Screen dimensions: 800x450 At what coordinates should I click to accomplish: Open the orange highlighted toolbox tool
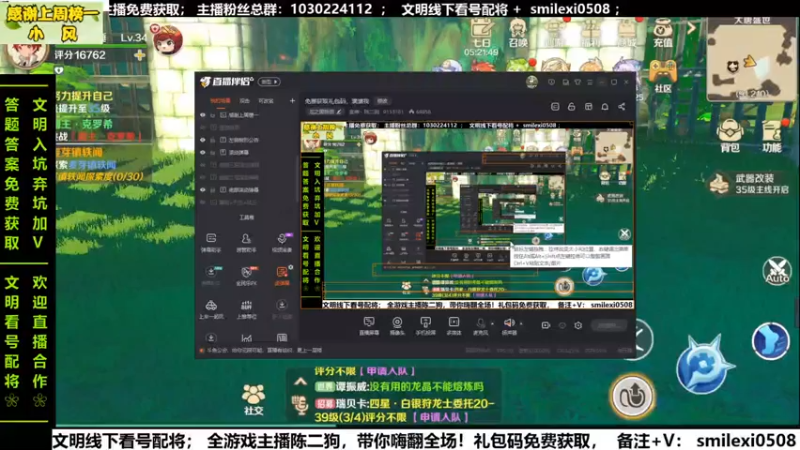click(282, 275)
